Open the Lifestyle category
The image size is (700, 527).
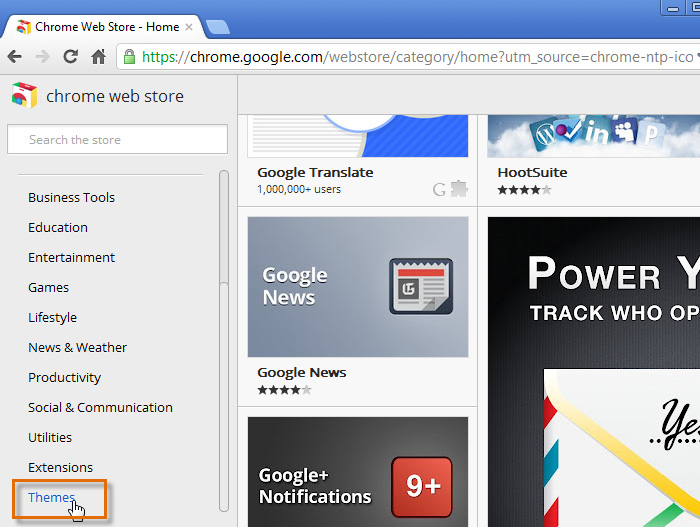click(52, 318)
